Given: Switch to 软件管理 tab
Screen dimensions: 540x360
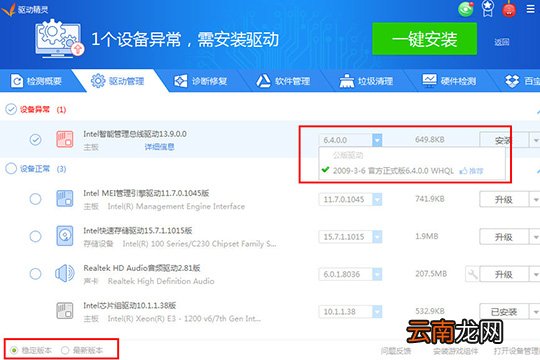Looking at the screenshot, I should (283, 81).
